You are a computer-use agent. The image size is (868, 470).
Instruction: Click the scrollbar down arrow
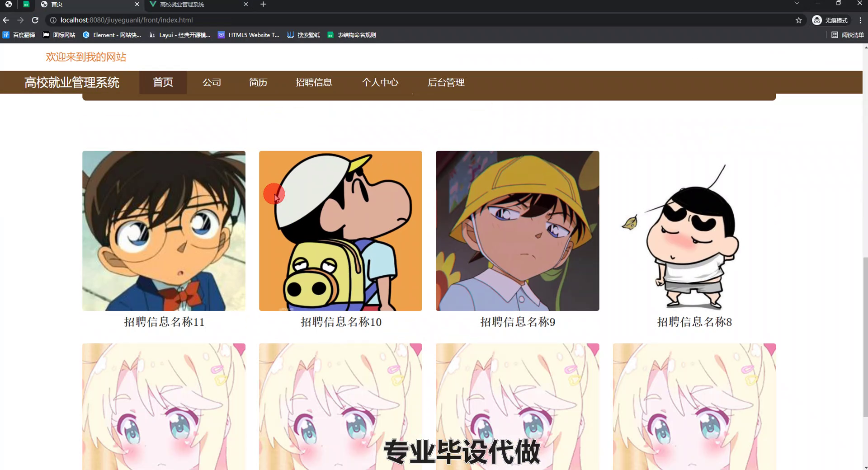865,467
